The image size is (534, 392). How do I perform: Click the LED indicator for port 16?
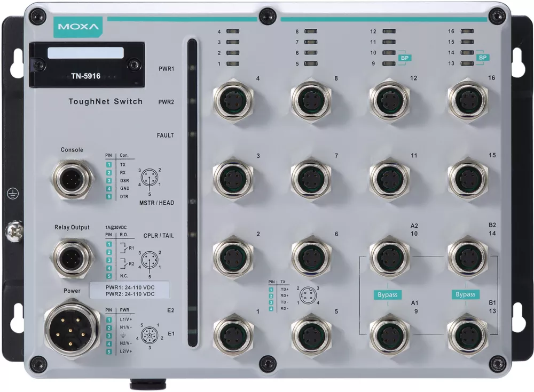pyautogui.click(x=467, y=31)
